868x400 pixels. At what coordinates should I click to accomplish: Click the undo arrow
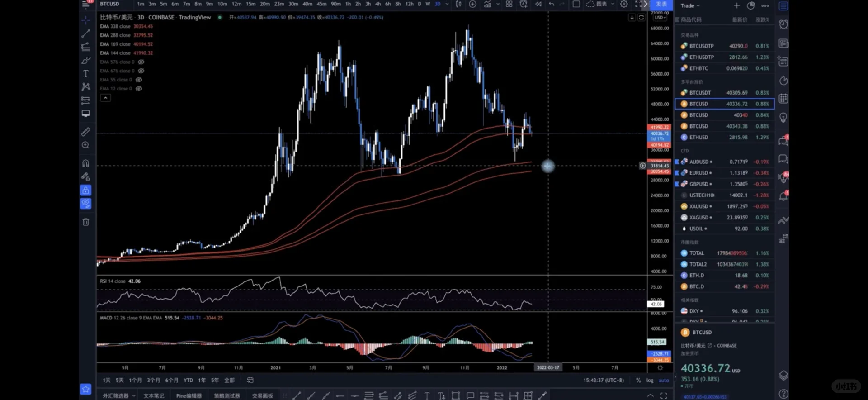point(552,4)
